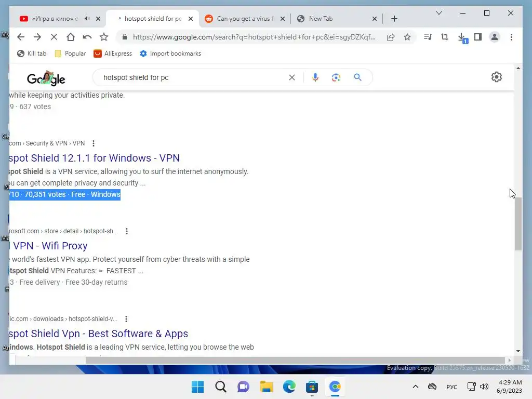Search by image with Google Lens
The width and height of the screenshot is (532, 399).
pos(336,77)
